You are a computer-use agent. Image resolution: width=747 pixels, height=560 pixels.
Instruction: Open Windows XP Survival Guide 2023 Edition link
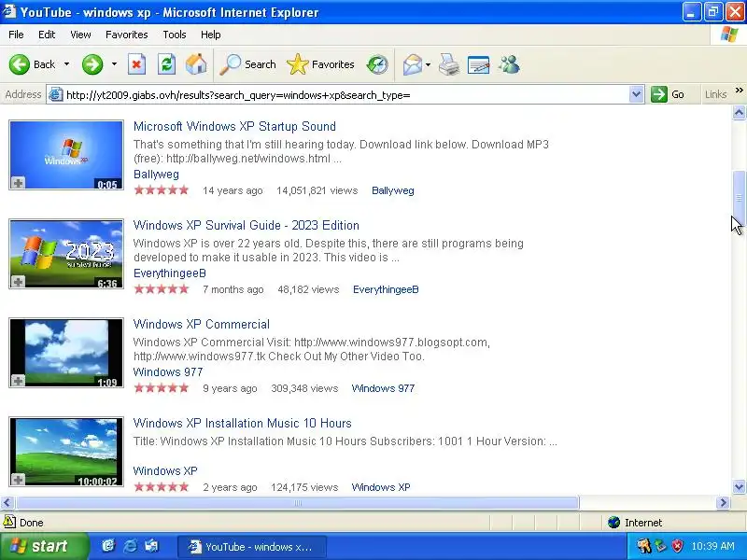pyautogui.click(x=247, y=225)
